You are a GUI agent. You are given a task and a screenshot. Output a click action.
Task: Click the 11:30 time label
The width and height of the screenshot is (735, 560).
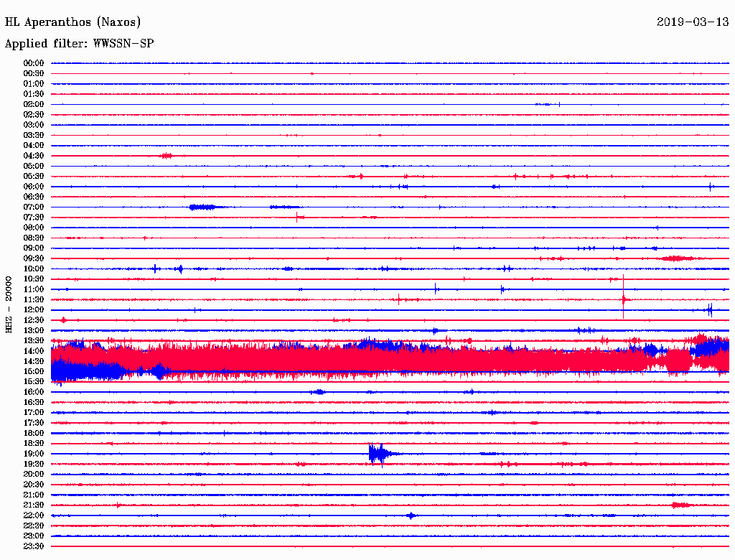[34, 299]
